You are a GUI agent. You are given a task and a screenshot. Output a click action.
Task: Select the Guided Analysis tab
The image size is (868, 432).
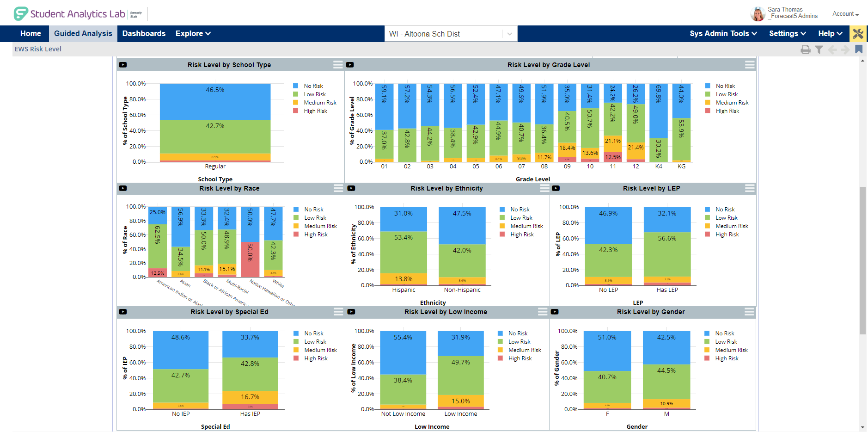pyautogui.click(x=83, y=34)
